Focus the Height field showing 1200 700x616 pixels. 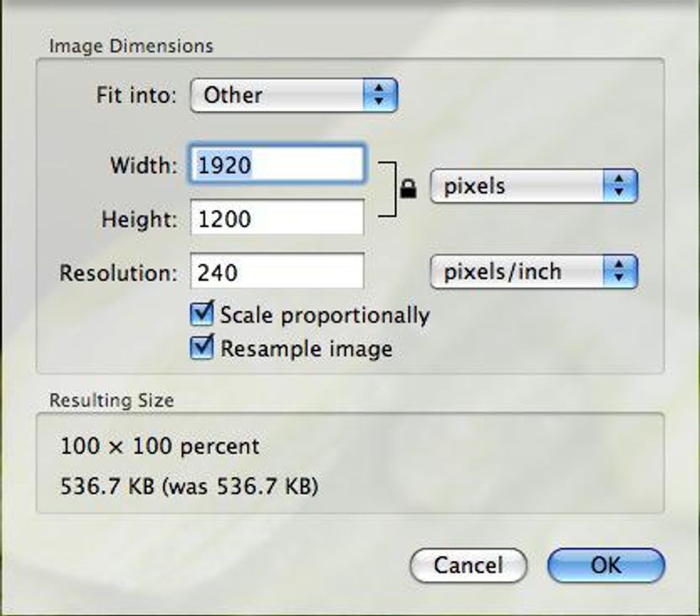pyautogui.click(x=277, y=218)
